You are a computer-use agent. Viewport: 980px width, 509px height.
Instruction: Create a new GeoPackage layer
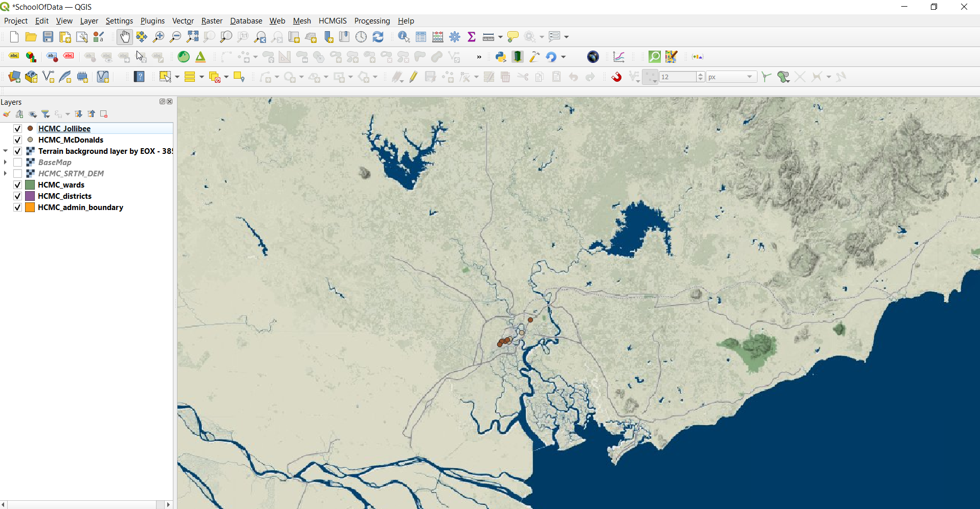[x=31, y=77]
